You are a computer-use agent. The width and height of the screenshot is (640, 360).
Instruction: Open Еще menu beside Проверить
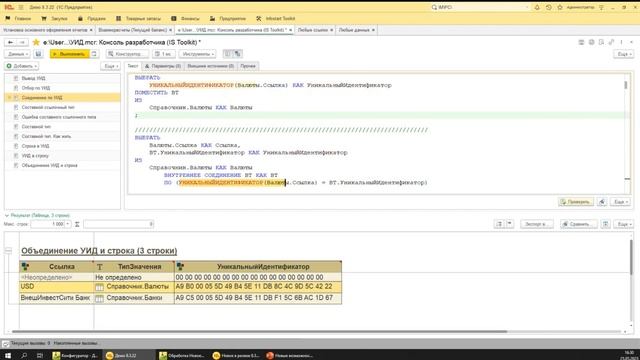[620, 202]
